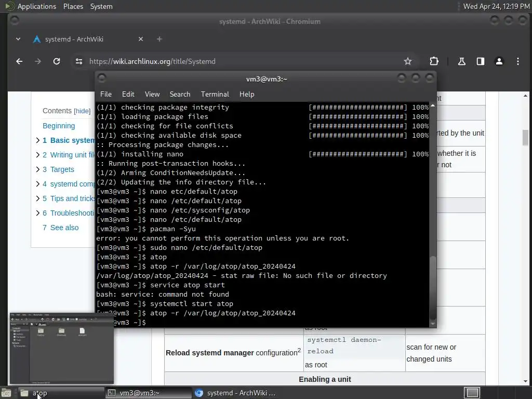The image size is (532, 399).
Task: Expand section 1 Basic systemctl chevron
Action: coord(37,140)
